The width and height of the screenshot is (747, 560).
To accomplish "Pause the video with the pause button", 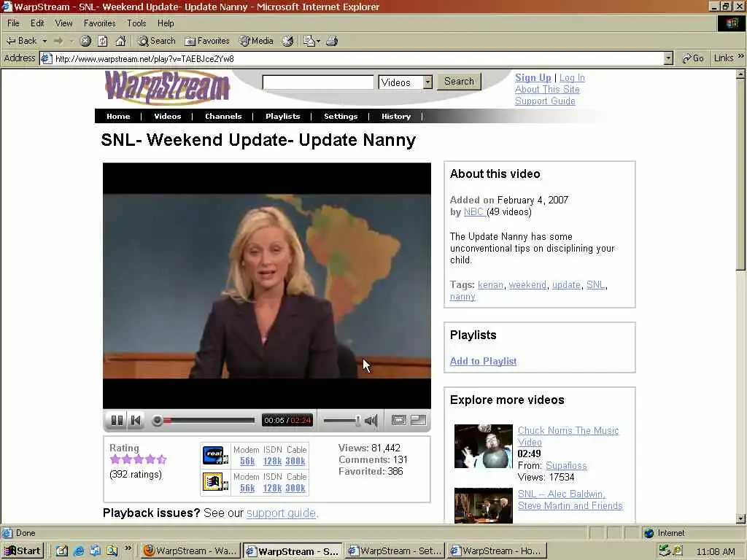I will pos(117,420).
